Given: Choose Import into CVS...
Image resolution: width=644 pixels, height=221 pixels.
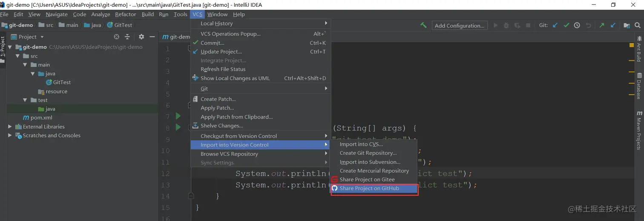Looking at the screenshot, I should click(374, 144).
